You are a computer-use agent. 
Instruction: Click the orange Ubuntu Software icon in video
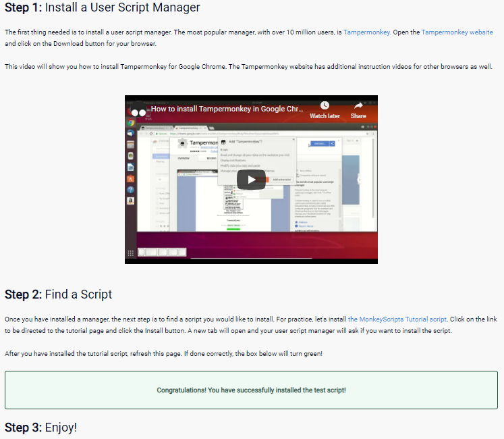pyautogui.click(x=130, y=178)
